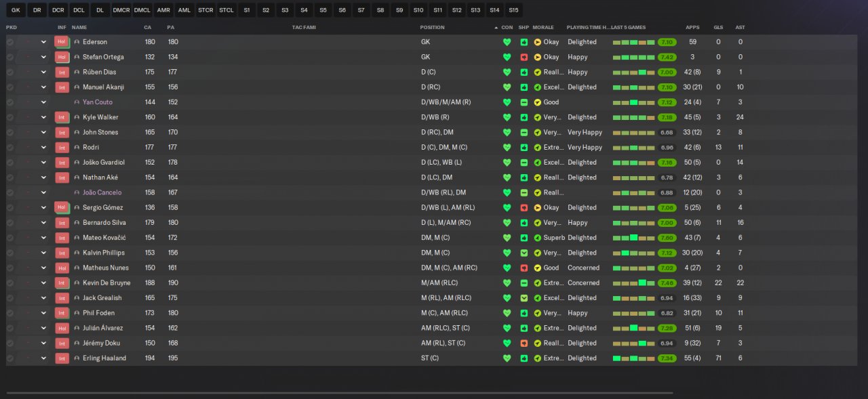The image size is (868, 399).
Task: Click the Int badge next to Rúben Dias
Action: pyautogui.click(x=62, y=72)
